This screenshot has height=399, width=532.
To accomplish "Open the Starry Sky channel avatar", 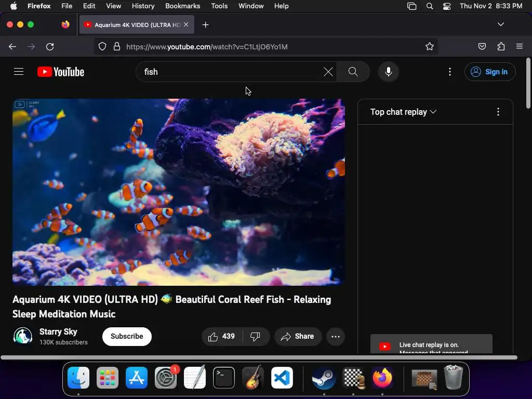I will [x=23, y=336].
